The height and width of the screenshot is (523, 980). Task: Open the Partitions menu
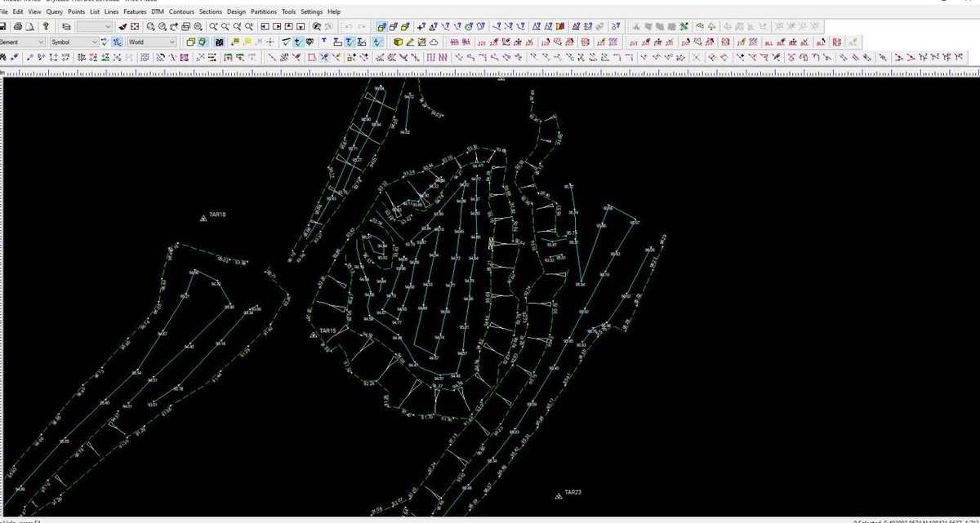(264, 13)
